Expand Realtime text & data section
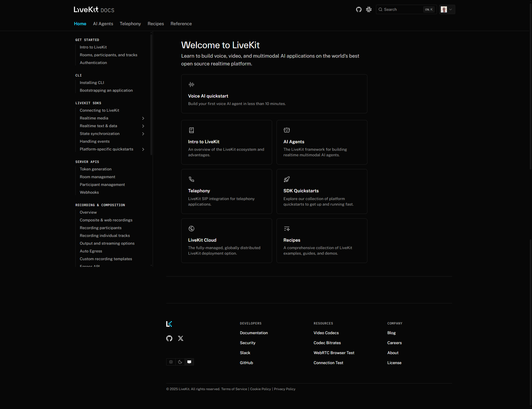532x409 pixels. tap(143, 126)
